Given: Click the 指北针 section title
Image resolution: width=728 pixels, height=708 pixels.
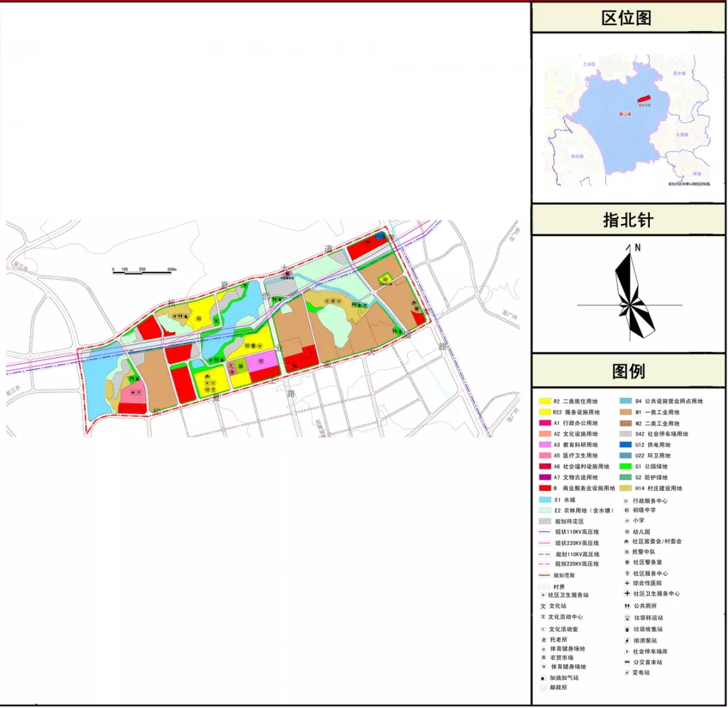Looking at the screenshot, I should pyautogui.click(x=628, y=220).
